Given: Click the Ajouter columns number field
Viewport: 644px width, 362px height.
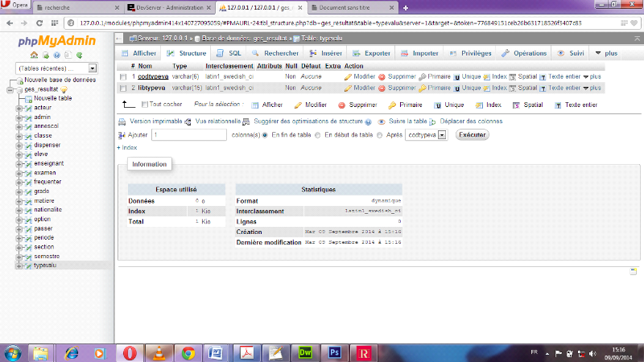Looking at the screenshot, I should pyautogui.click(x=189, y=135).
